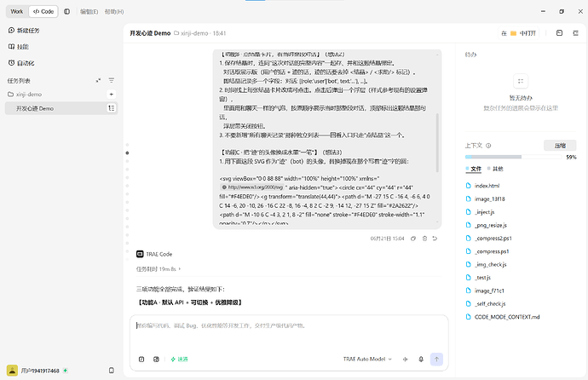Switch to the Code mode tab
The image size is (588, 380).
point(43,12)
